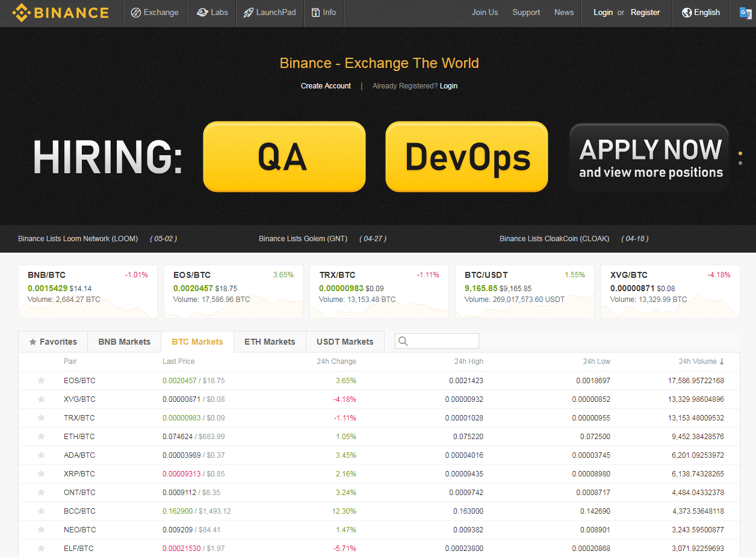Open the Support link
Screen dimensions: 756x557
point(526,13)
